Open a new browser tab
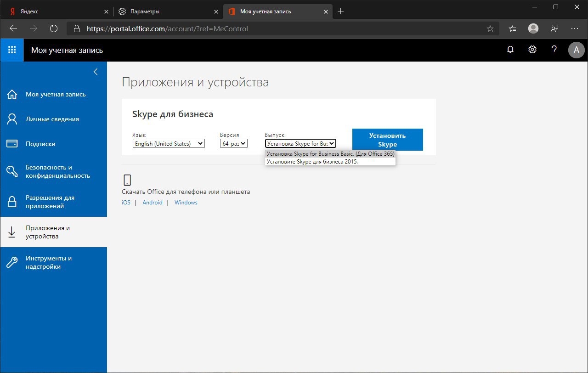The image size is (588, 373). pyautogui.click(x=340, y=11)
